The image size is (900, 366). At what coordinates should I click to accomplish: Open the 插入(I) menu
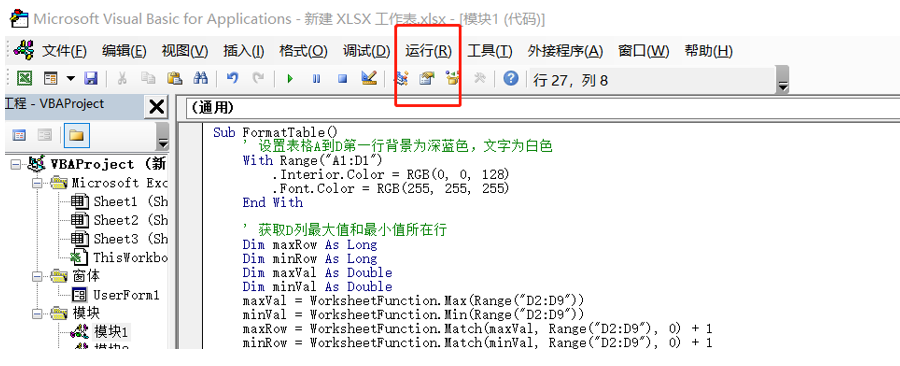(243, 51)
